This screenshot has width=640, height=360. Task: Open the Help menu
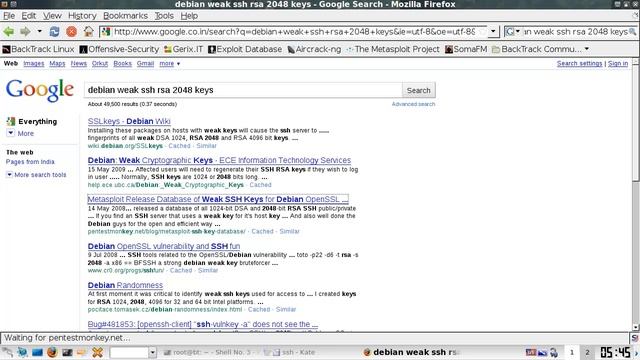[189, 16]
